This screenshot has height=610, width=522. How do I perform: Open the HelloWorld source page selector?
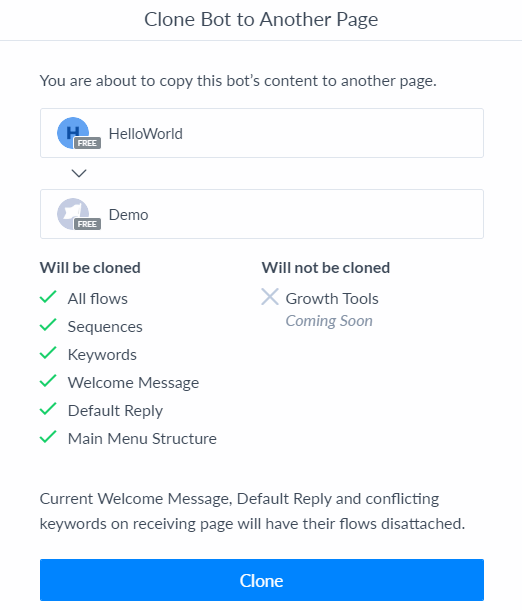(262, 133)
